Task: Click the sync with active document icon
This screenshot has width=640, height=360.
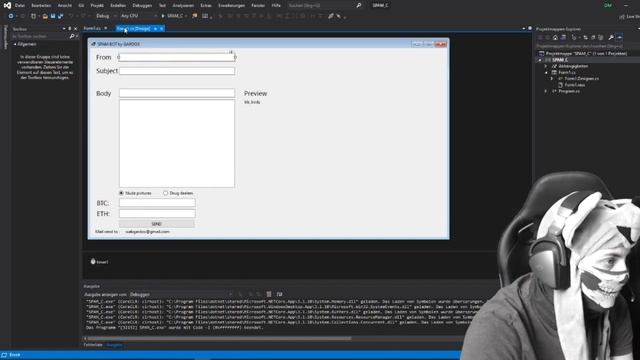Action: pos(586,38)
